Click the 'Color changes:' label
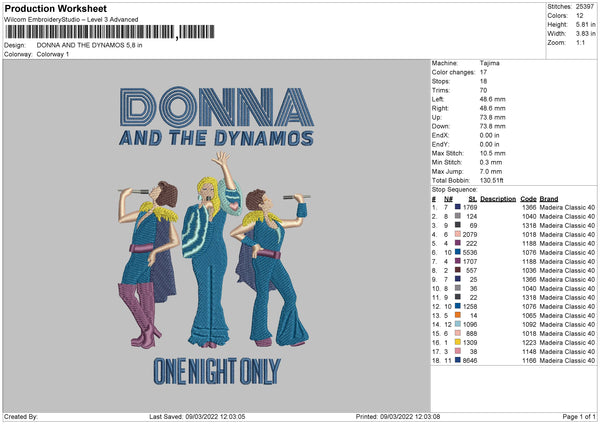 (x=453, y=72)
